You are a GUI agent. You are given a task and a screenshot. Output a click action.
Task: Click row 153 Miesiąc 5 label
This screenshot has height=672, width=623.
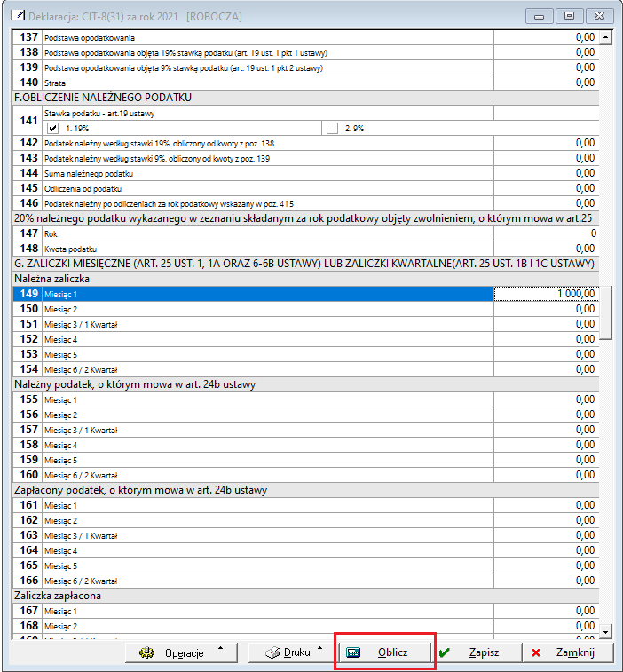[61, 355]
